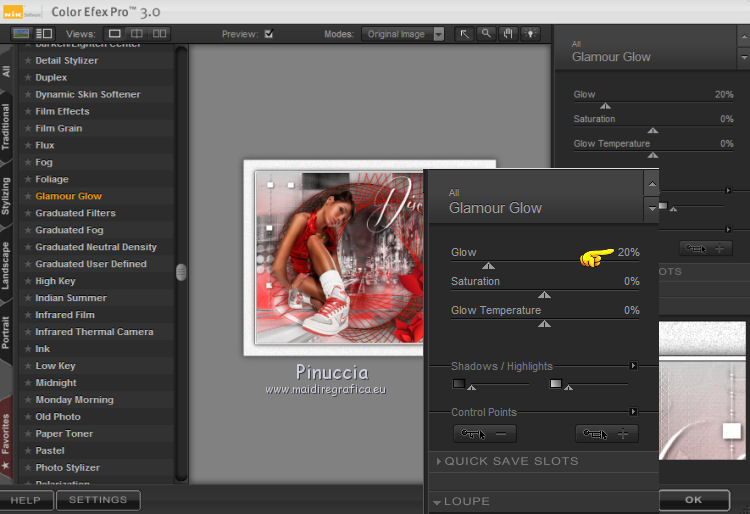Click the dark Shadows swatch icon

(458, 383)
